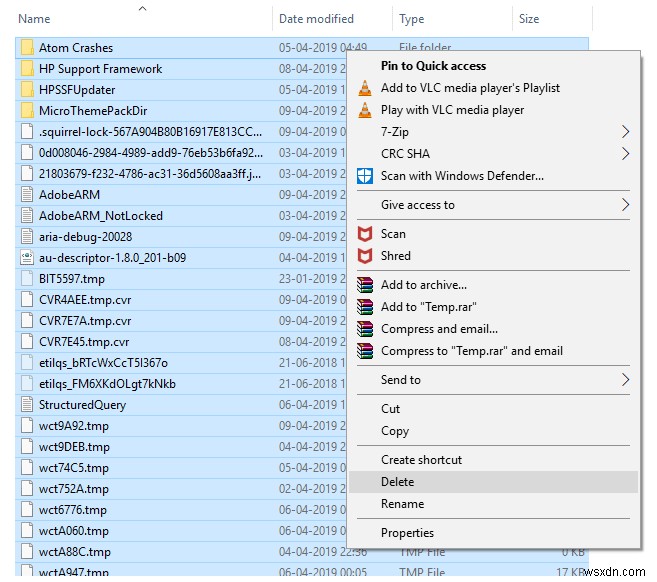Sort by the Date modified column header

coord(316,19)
